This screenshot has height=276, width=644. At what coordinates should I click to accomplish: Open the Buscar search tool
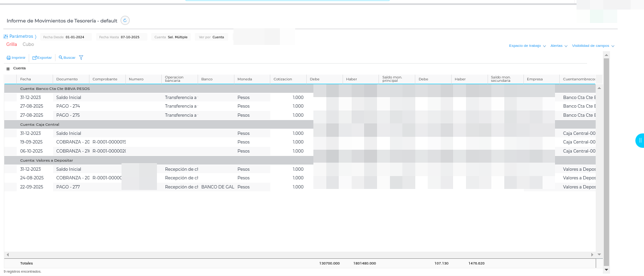point(67,58)
